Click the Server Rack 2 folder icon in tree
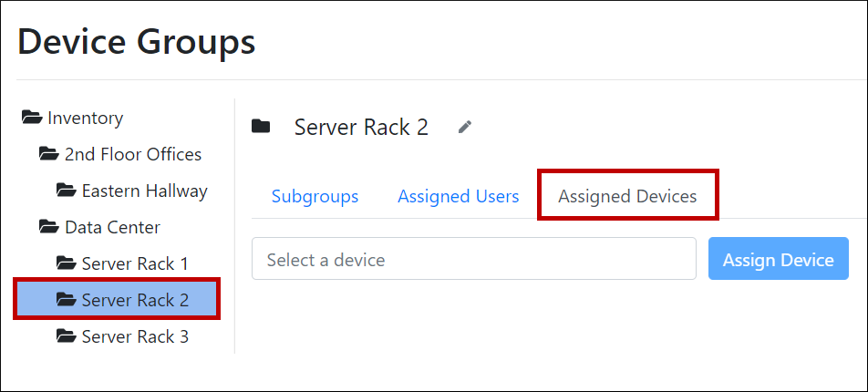 66,300
